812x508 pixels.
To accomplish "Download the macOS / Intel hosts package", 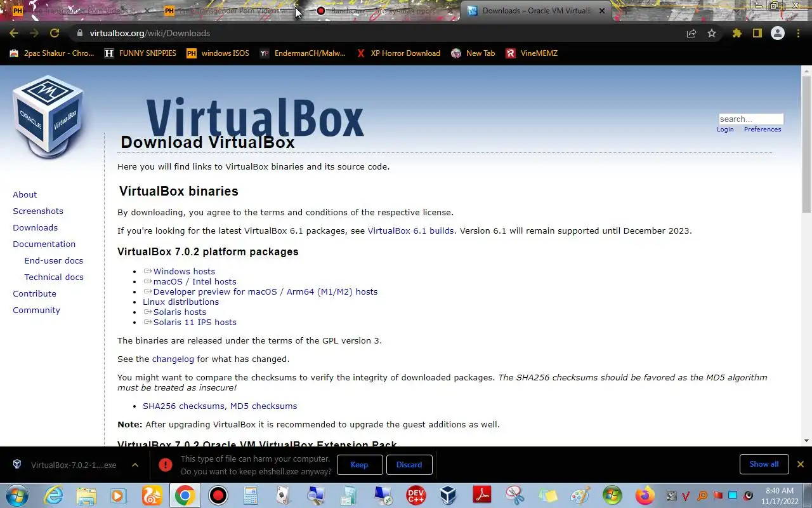I will pos(195,281).
